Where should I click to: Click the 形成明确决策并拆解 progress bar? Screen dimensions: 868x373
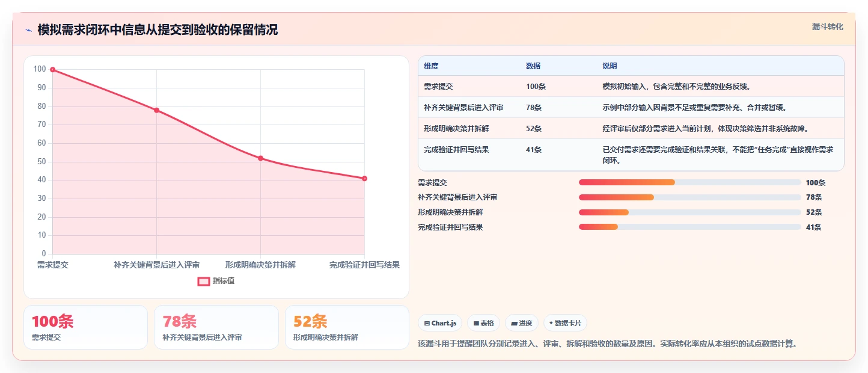pos(690,212)
